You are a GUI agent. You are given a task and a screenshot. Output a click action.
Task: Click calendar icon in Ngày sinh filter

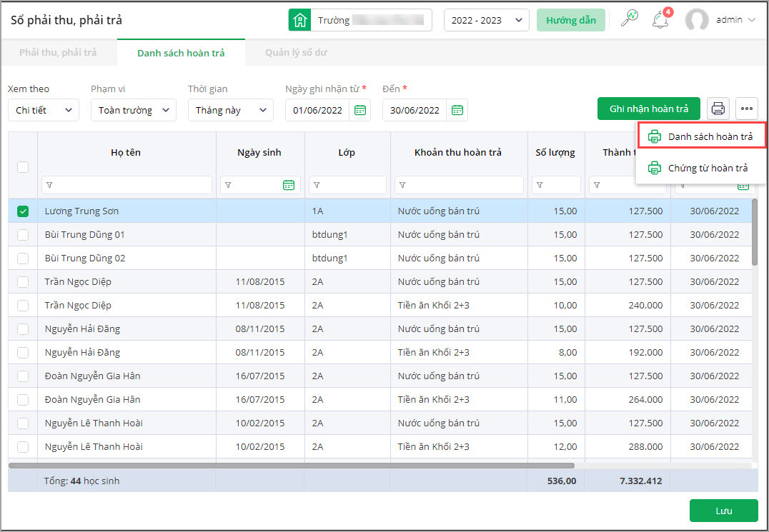(x=289, y=185)
